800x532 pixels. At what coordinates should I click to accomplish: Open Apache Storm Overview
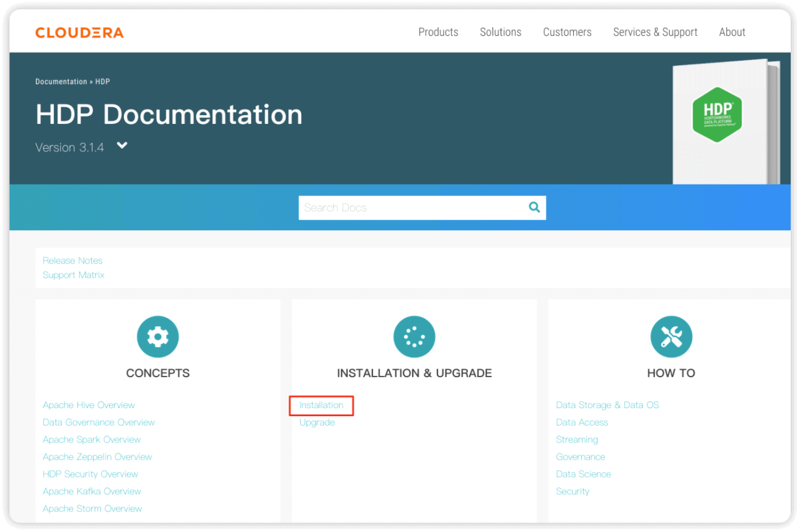pyautogui.click(x=92, y=508)
